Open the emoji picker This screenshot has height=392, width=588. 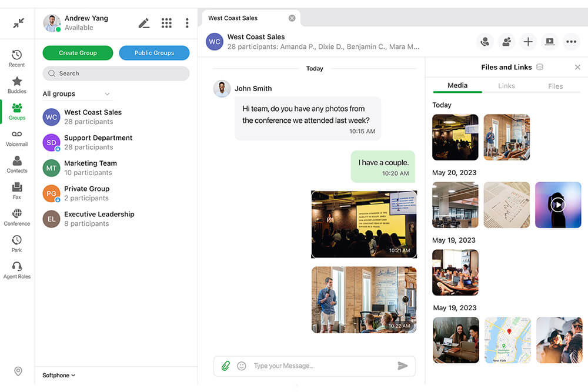tap(242, 366)
